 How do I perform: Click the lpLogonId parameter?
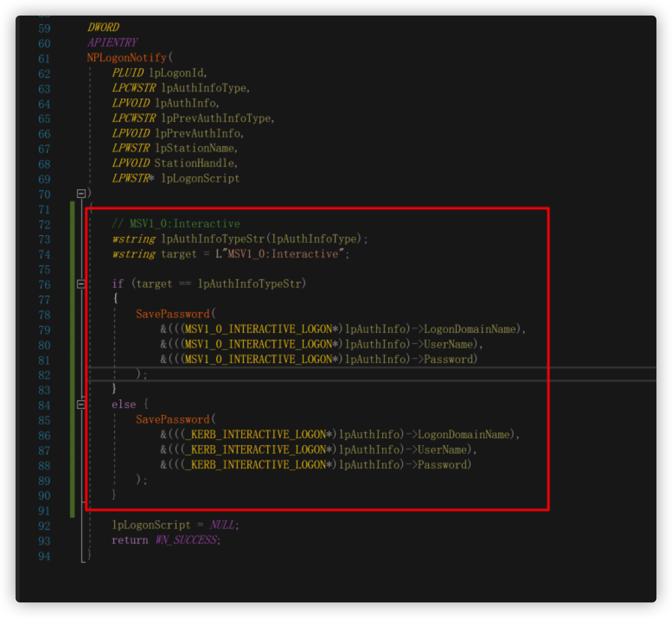[x=176, y=73]
